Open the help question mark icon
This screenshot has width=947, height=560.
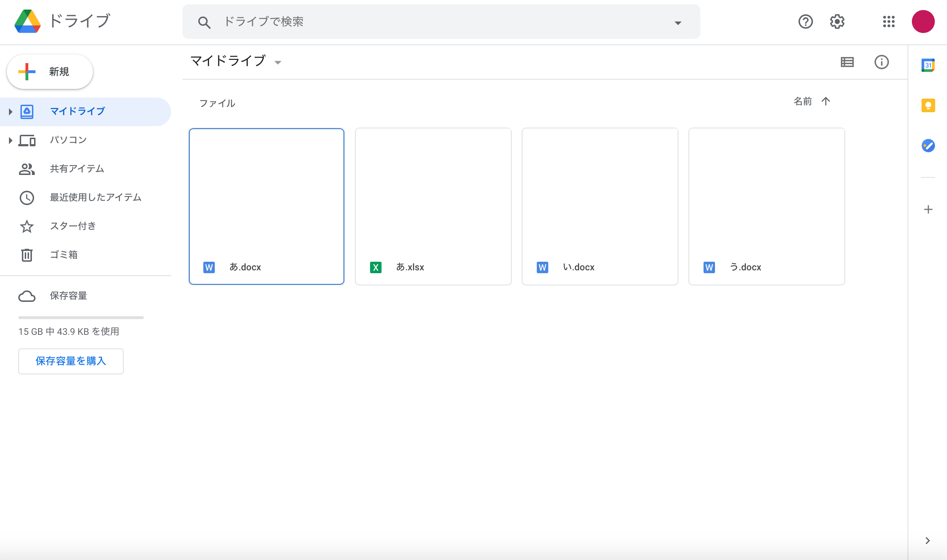[x=805, y=22]
